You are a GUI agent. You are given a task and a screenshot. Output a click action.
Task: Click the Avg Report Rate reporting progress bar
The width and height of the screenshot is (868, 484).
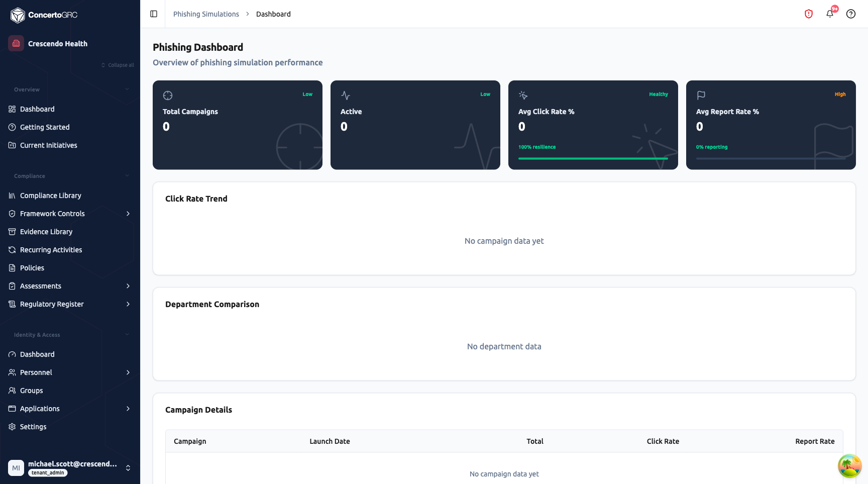click(x=771, y=158)
